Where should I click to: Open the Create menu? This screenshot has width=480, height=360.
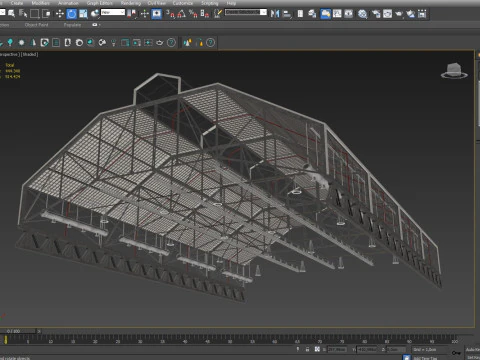point(17,3)
